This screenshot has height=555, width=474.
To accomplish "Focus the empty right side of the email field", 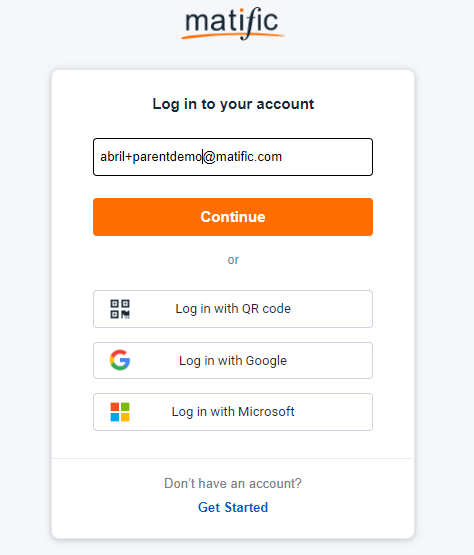I will [326, 157].
